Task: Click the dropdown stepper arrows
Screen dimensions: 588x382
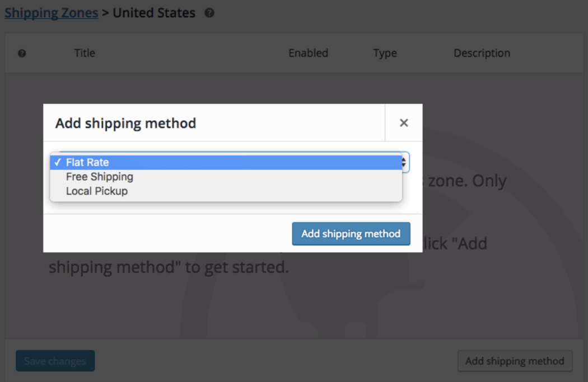Action: pyautogui.click(x=403, y=162)
